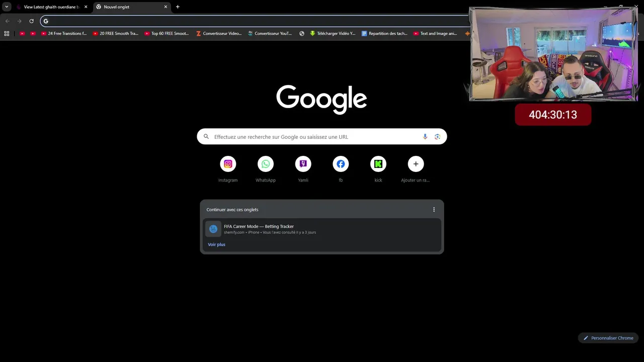Click the FIFA Career Mode entry favicon

(213, 229)
